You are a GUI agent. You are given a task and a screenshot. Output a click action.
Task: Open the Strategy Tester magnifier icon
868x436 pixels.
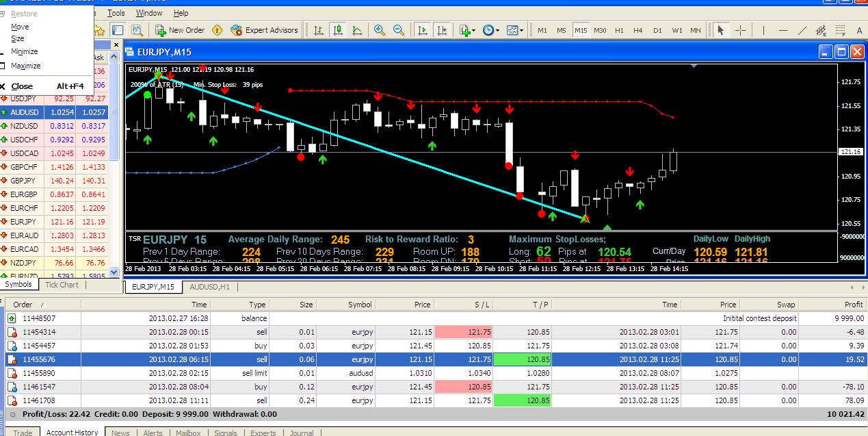(x=137, y=30)
